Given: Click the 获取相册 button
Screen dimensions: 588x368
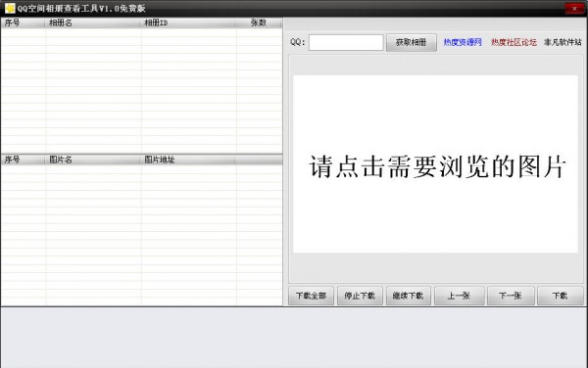Looking at the screenshot, I should 412,42.
